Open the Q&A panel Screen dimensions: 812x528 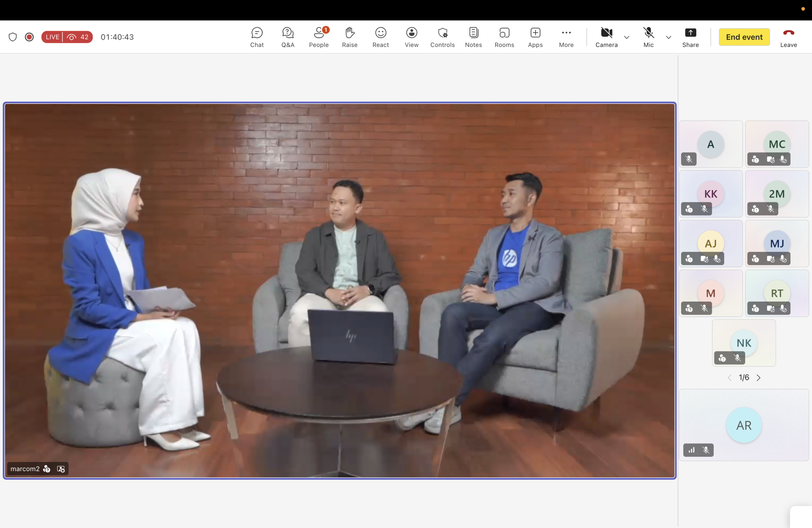[288, 37]
